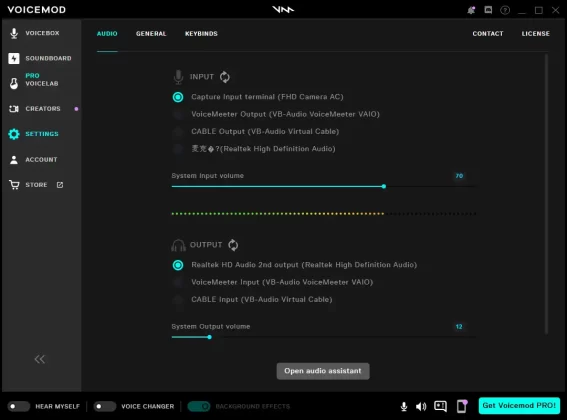Click the Get Voicemod PRO! button
This screenshot has height=420, width=567.
click(519, 406)
